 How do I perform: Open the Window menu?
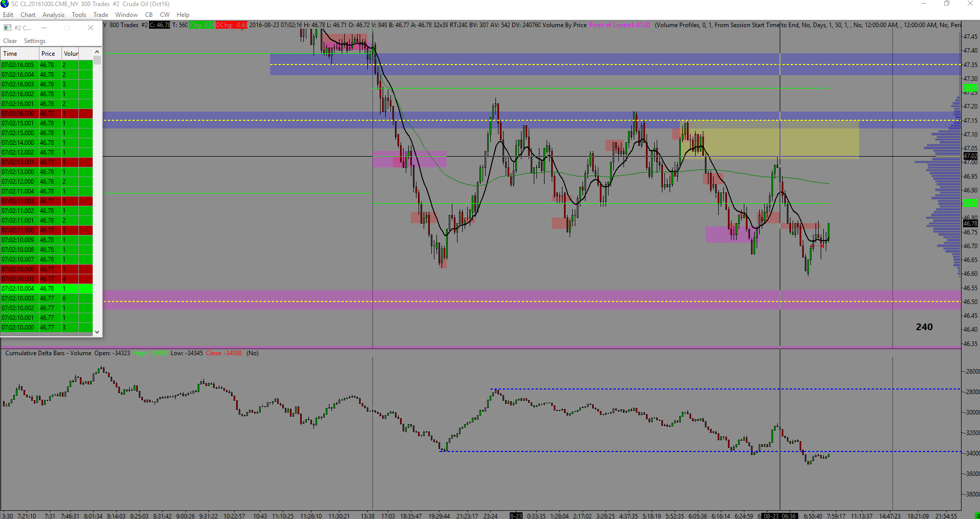(126, 15)
